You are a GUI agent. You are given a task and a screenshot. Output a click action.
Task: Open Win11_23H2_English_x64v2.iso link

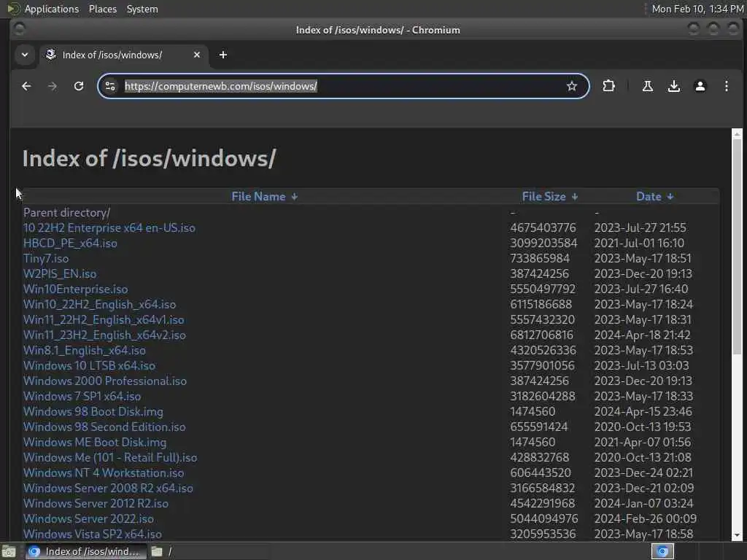tap(104, 335)
